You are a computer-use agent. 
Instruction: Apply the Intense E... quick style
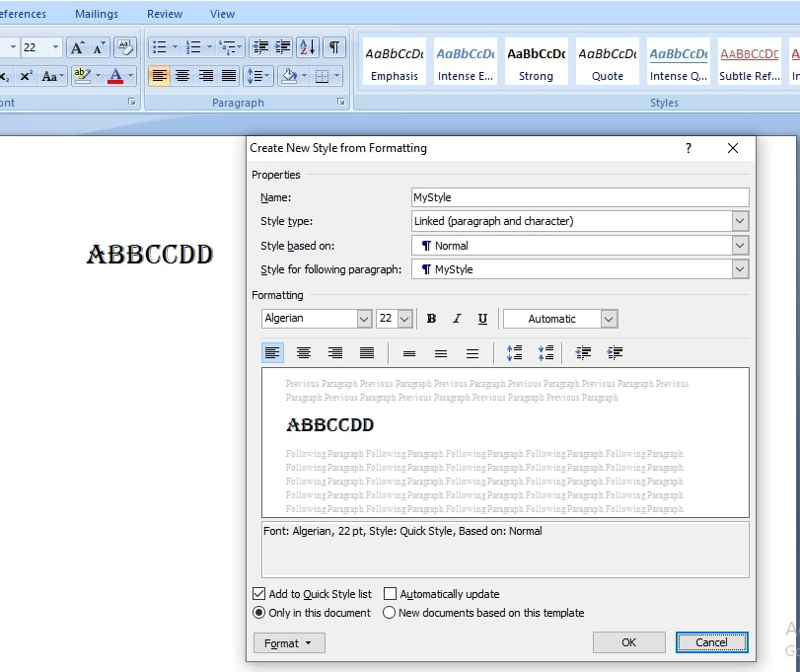click(x=466, y=63)
